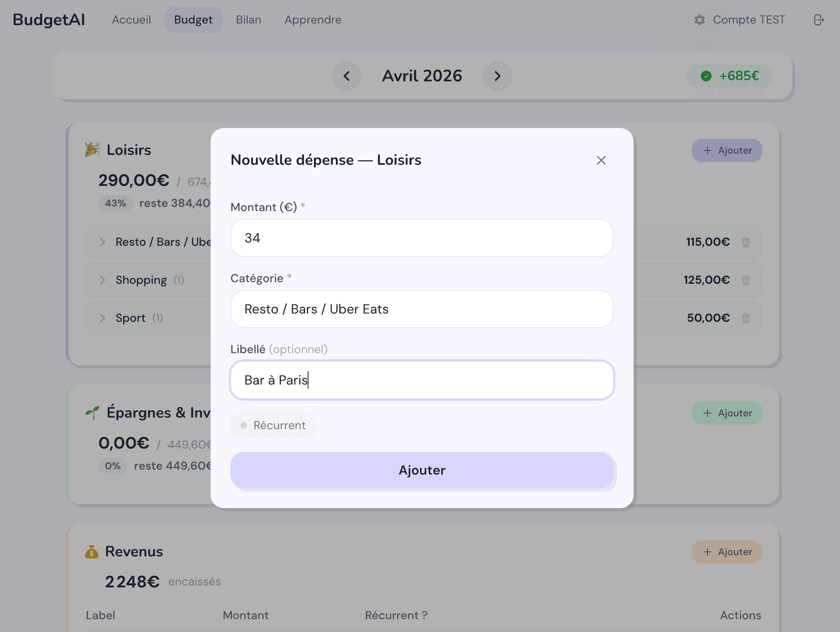Click the logout icon in header
This screenshot has width=840, height=632.
click(x=819, y=20)
